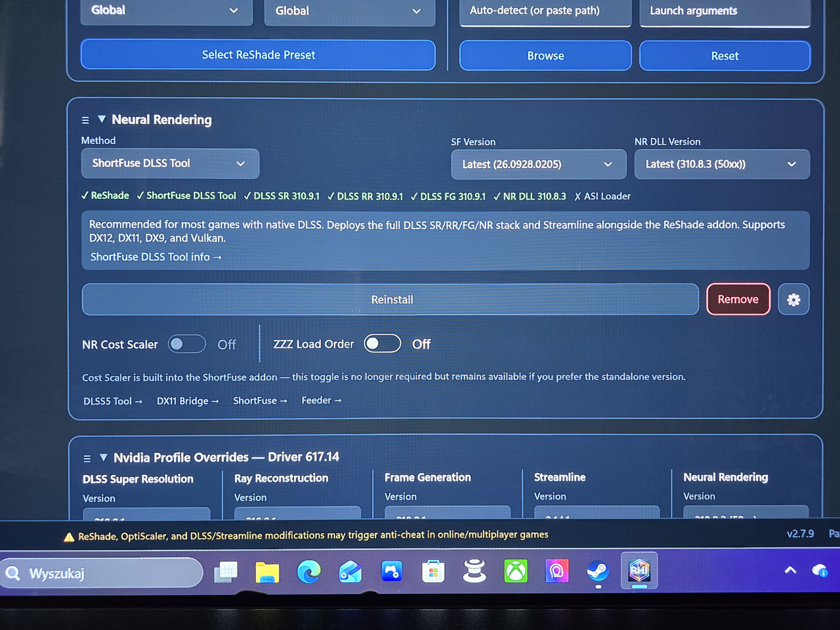Viewport: 840px width, 630px height.
Task: Toggle the ZZZ Load Order switch
Action: (383, 344)
